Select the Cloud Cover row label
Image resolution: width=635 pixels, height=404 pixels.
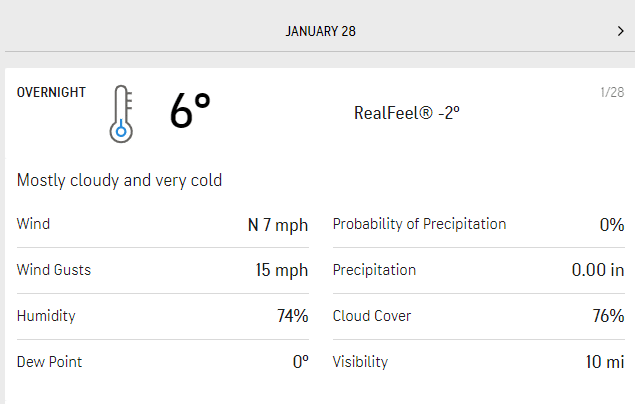(371, 316)
